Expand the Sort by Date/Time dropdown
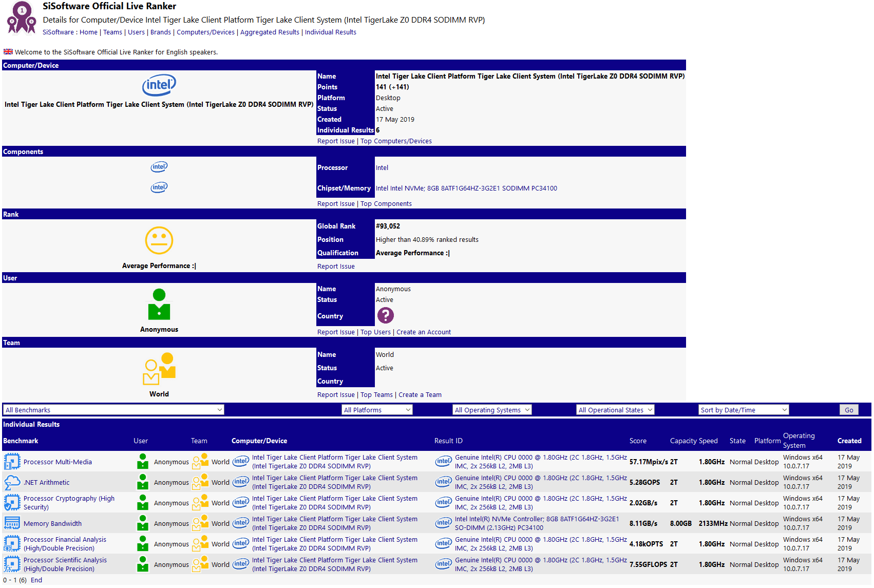 pos(743,410)
